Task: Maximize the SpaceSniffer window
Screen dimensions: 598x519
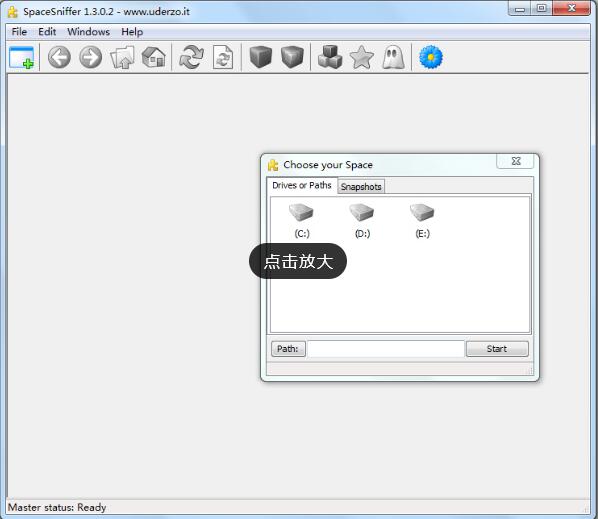Action: click(541, 8)
